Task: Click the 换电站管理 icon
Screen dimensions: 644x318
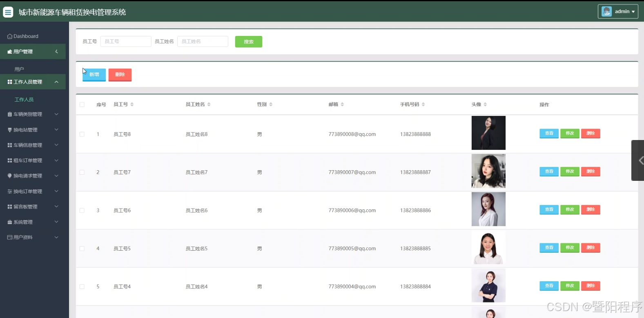Action: coord(10,130)
